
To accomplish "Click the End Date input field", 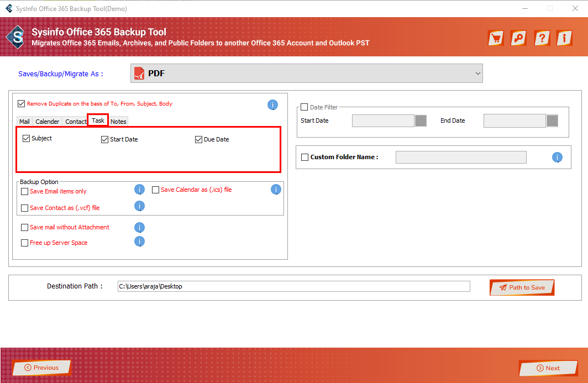I will 514,121.
